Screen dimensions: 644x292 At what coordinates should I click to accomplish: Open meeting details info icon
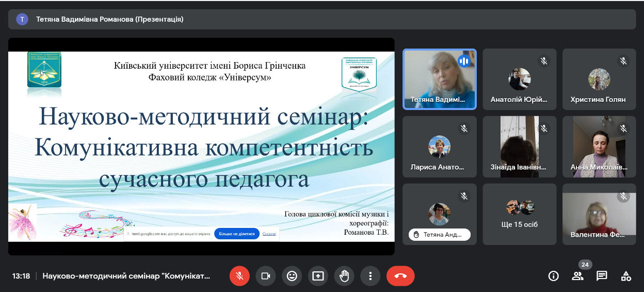pos(553,276)
